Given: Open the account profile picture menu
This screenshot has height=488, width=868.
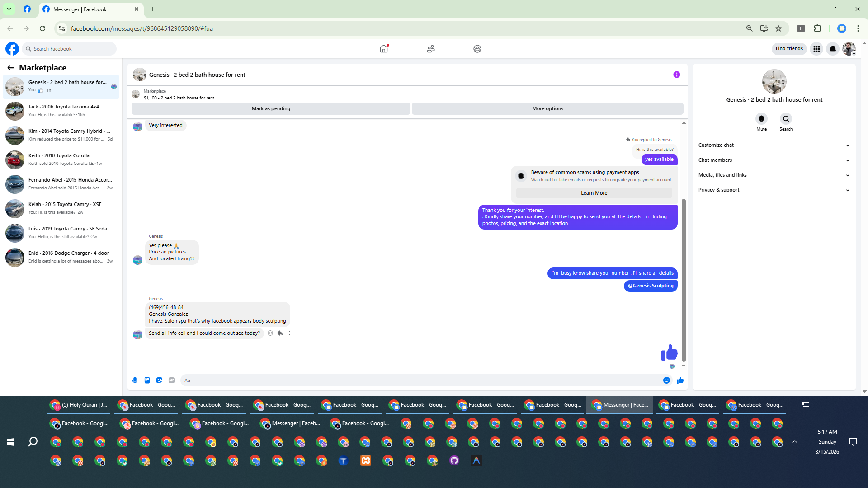Looking at the screenshot, I should pyautogui.click(x=849, y=49).
